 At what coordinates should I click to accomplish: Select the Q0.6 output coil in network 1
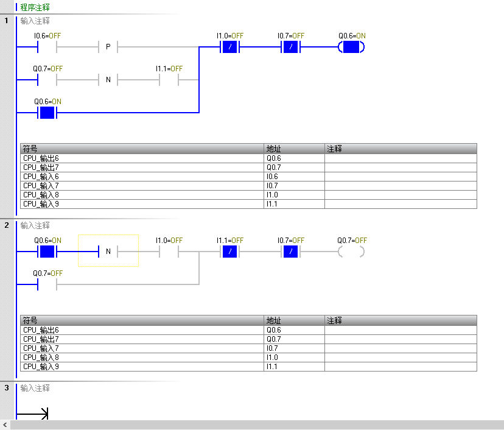click(x=351, y=47)
